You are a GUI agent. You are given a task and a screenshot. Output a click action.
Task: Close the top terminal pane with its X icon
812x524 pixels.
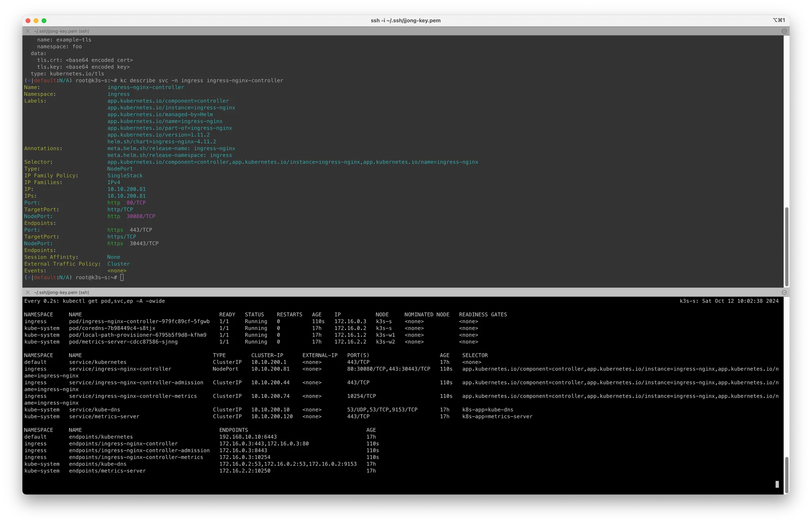[28, 31]
